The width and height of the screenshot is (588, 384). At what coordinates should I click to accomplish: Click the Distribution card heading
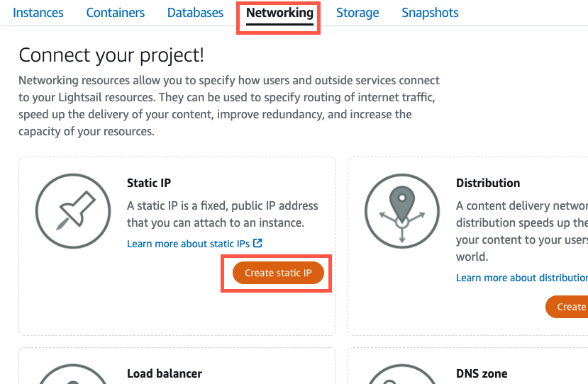488,183
